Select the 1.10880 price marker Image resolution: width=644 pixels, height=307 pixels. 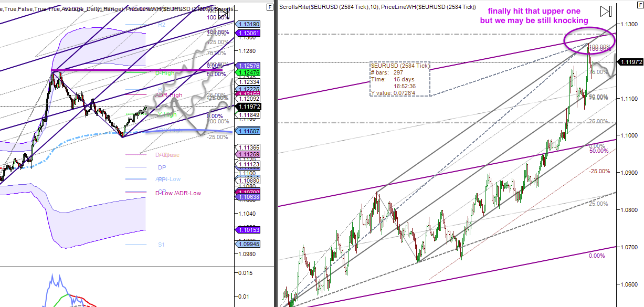(248, 181)
